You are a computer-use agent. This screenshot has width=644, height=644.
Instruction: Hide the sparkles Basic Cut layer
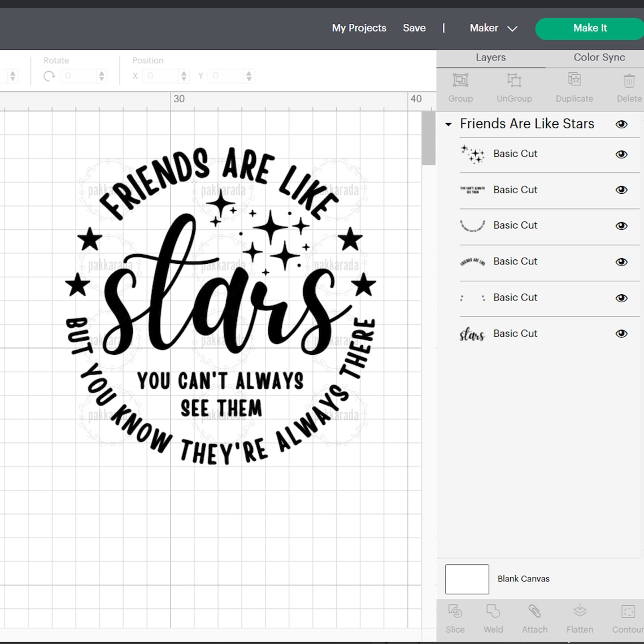tap(621, 154)
